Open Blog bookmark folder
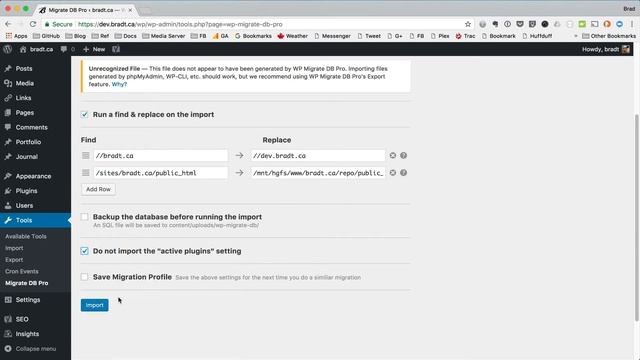 point(76,36)
